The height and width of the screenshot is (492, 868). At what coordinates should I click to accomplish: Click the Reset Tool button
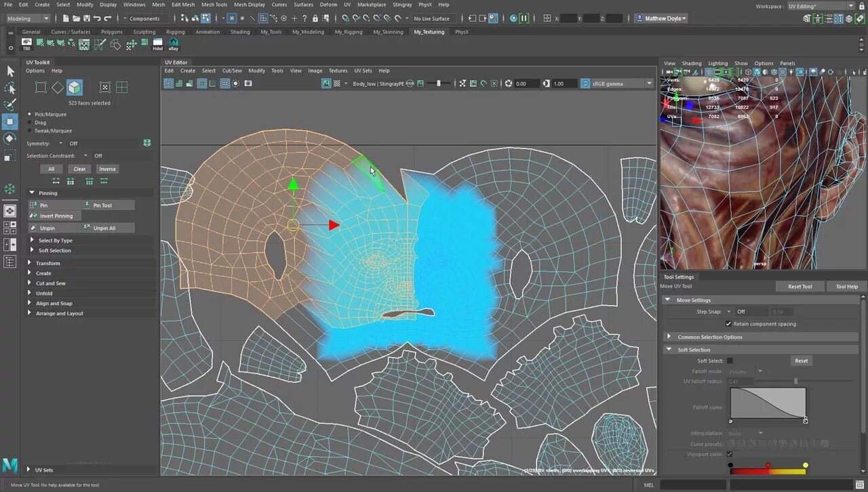click(x=800, y=287)
